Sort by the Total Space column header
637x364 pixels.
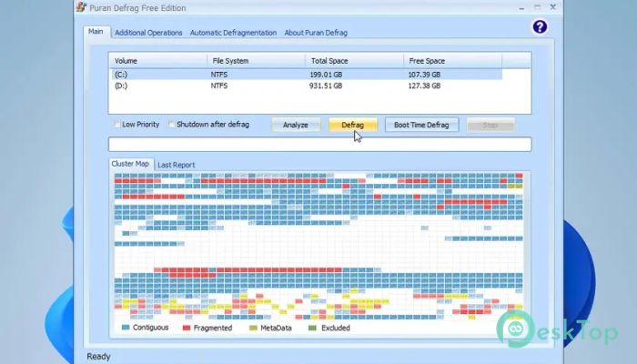pos(355,61)
